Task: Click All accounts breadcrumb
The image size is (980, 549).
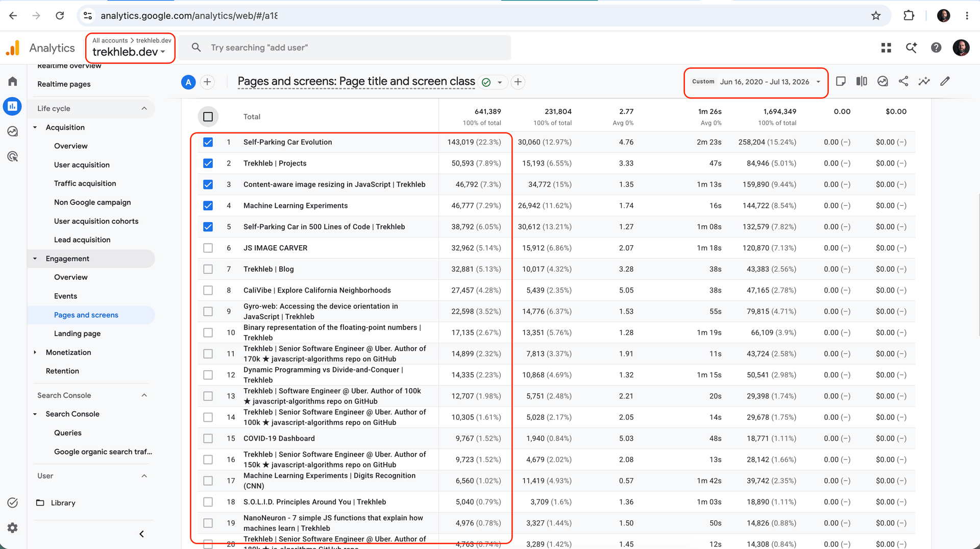Action: coord(110,40)
